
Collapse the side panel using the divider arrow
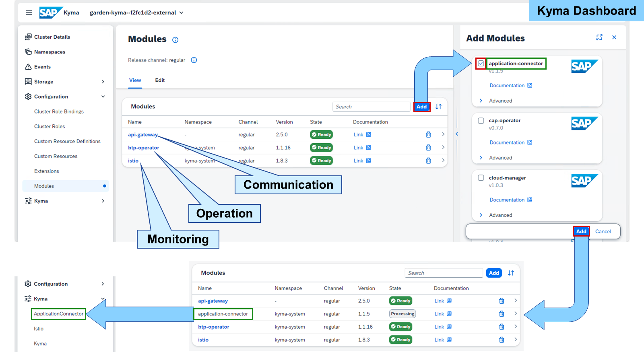[457, 134]
